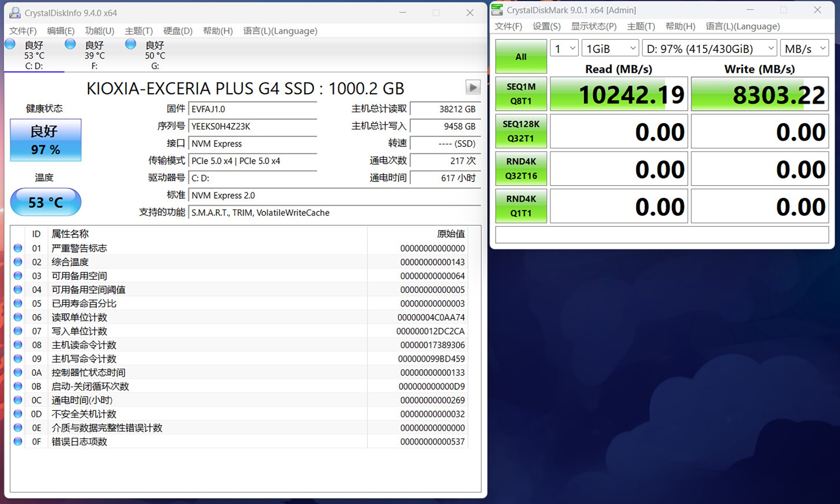Open 功能(U) menu in CrystalDiskInfo

coord(100,31)
